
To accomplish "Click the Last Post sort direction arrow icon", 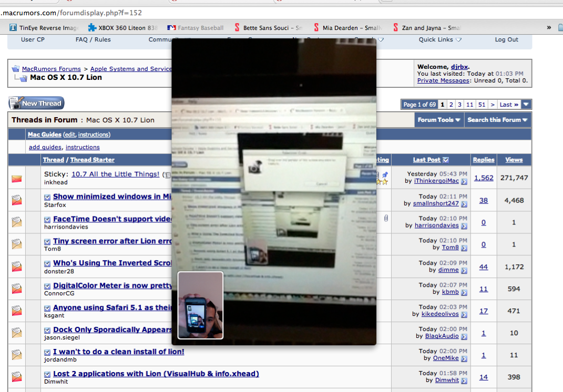I will pyautogui.click(x=446, y=160).
